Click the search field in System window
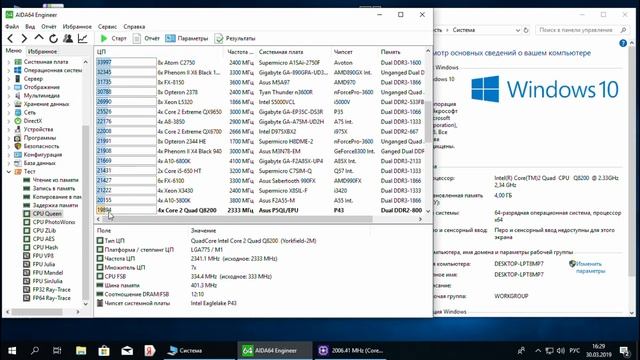Screen dimensions: 640x360 (x=582, y=30)
